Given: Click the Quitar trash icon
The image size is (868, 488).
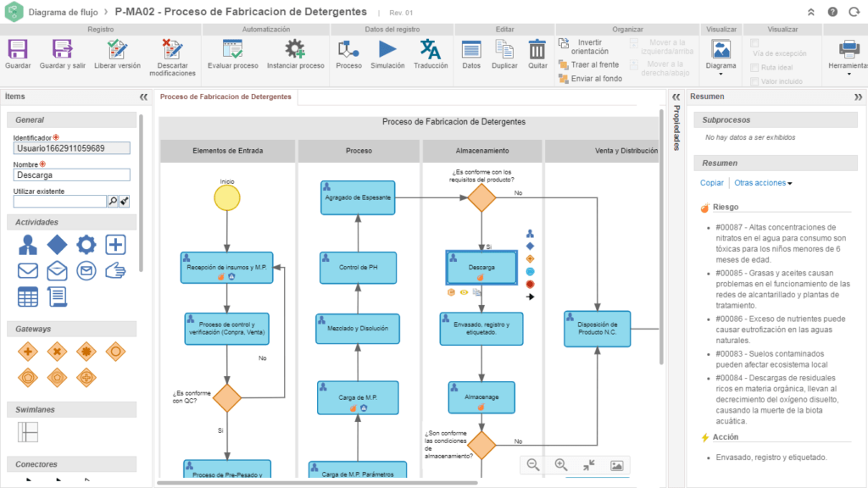Looking at the screenshot, I should coord(537,49).
